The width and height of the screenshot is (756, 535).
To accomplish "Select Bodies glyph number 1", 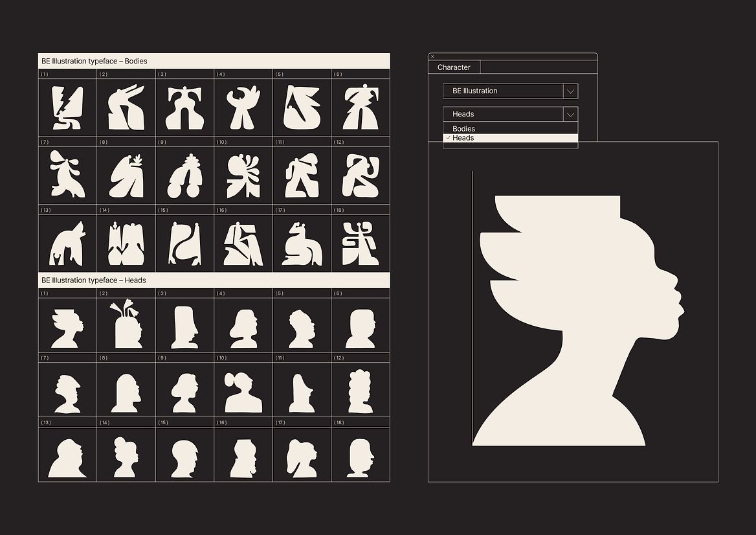I will [x=67, y=108].
